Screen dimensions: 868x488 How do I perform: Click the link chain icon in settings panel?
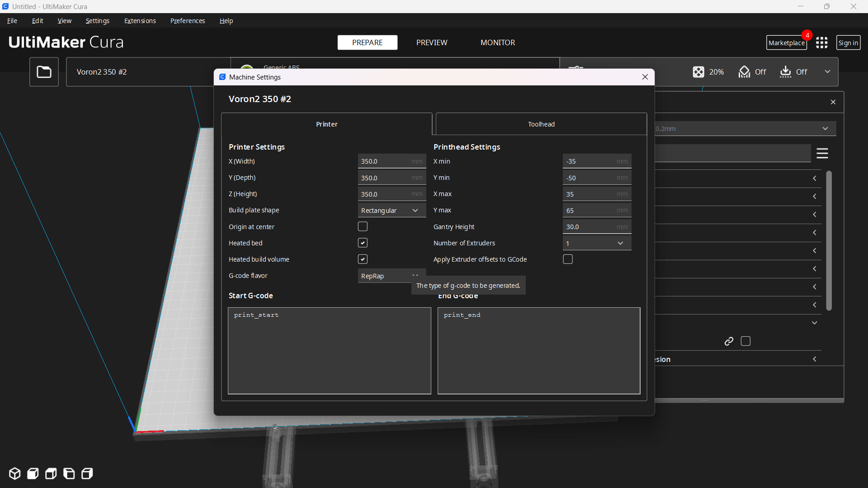[x=729, y=341]
